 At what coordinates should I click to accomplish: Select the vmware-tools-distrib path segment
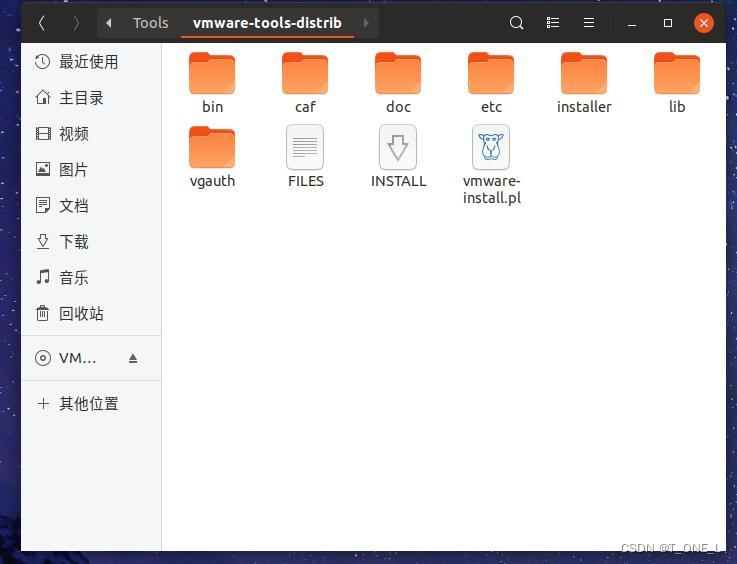267,23
